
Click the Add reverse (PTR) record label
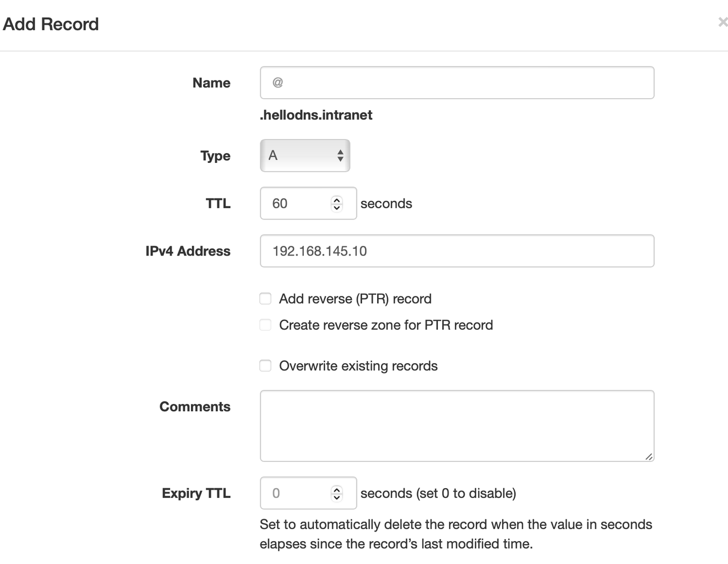[x=355, y=299]
